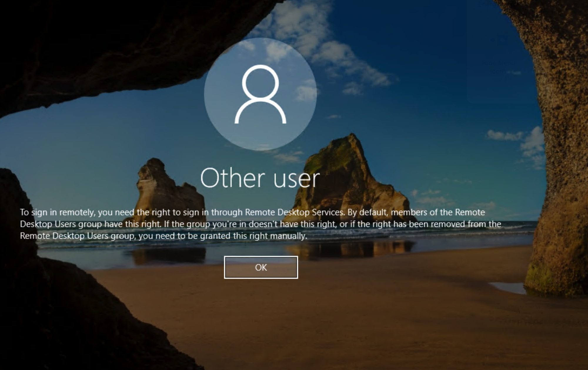Viewport: 588px width, 370px height.
Task: Select the 'Other user' heading
Action: tap(260, 178)
